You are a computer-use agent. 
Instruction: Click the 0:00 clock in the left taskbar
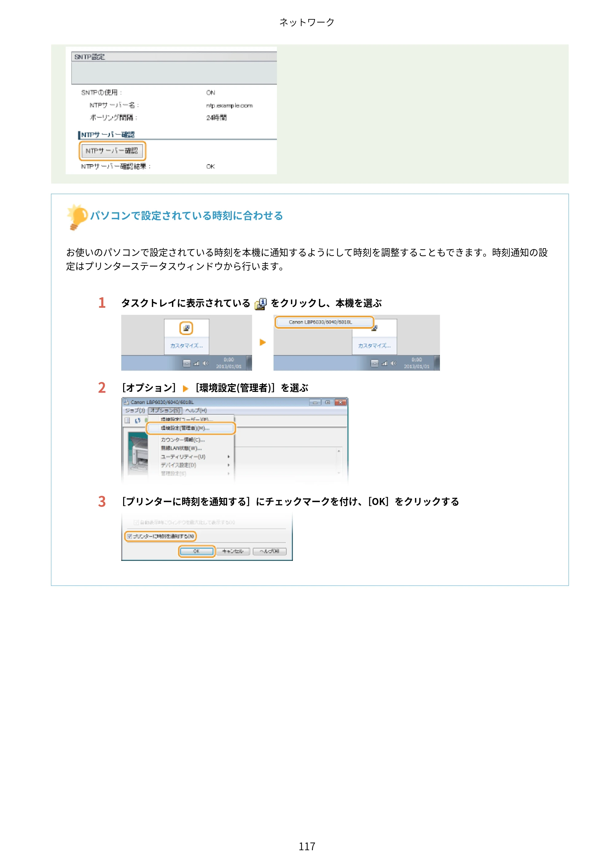[229, 360]
